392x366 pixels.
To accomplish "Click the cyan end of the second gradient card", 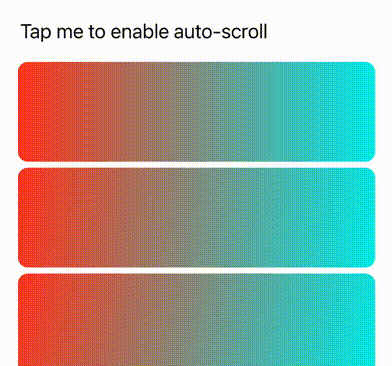I will coord(363,218).
